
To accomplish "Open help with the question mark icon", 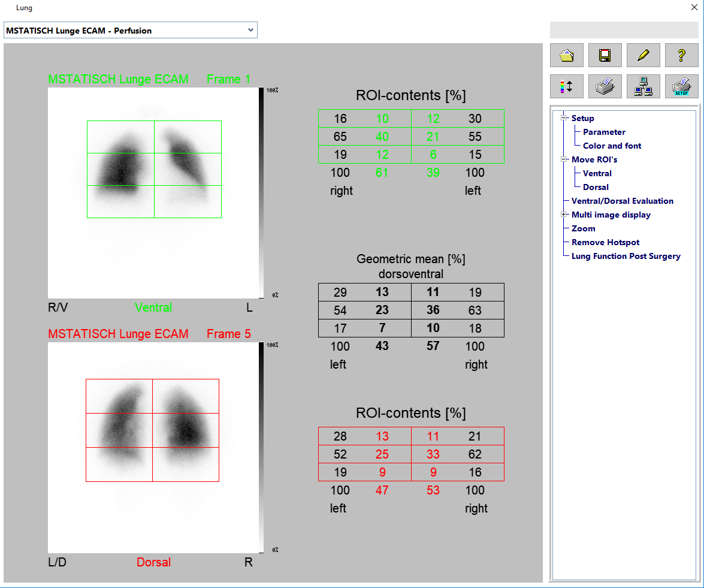I will (x=681, y=55).
